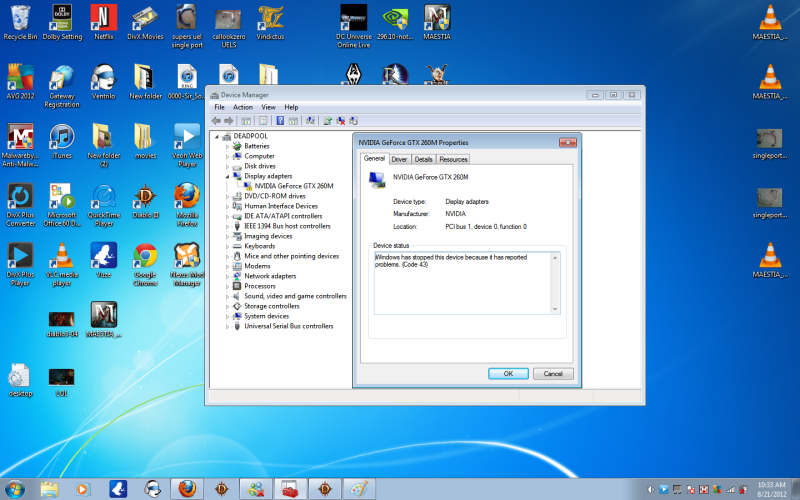Click the blue Help toolbar icon

280,121
